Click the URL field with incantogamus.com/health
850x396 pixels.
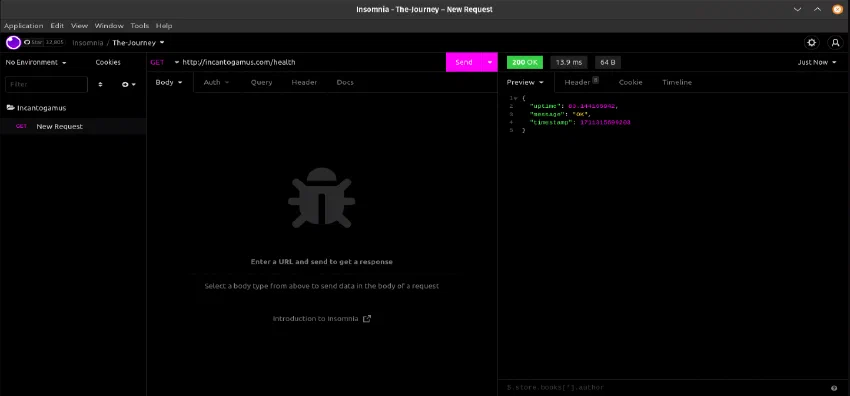[x=312, y=62]
